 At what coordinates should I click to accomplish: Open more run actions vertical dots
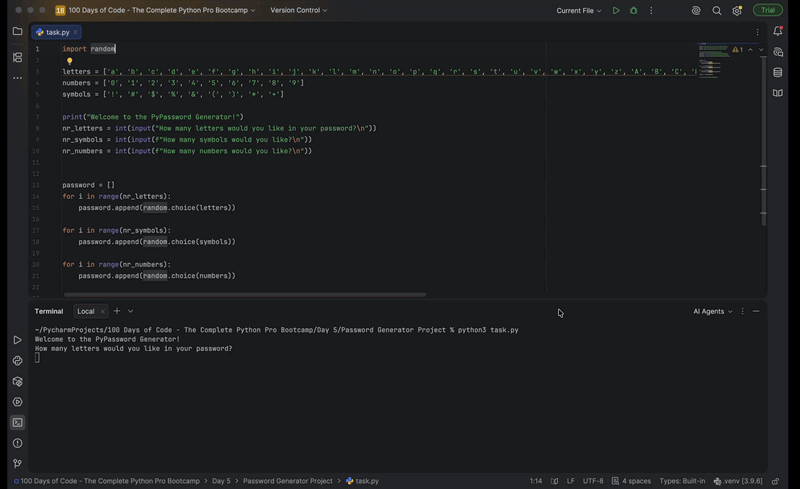coord(651,10)
